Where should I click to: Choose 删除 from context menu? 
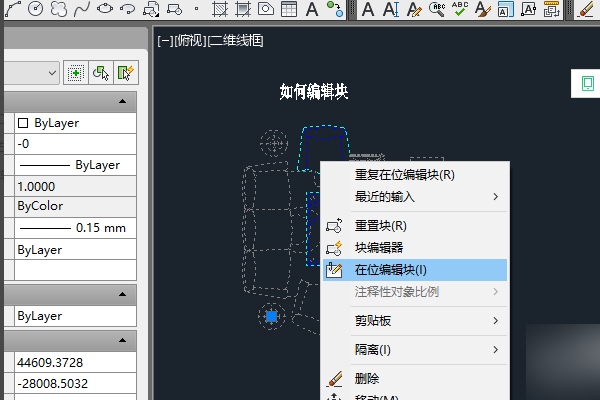tap(415, 379)
